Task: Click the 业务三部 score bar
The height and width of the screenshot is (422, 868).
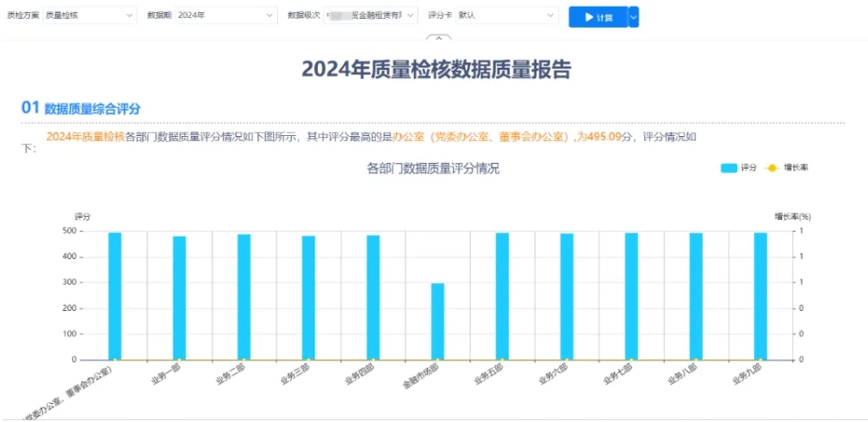Action: 308,297
